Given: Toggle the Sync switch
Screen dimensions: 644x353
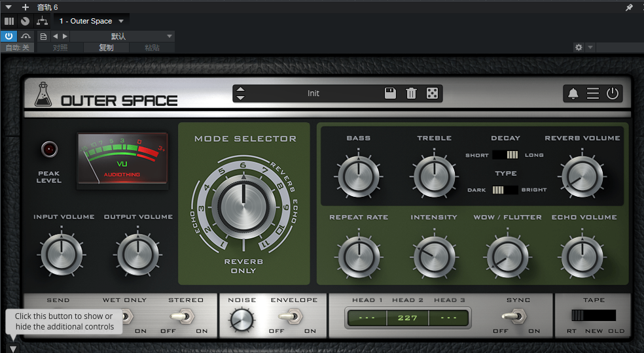Looking at the screenshot, I should coord(514,316).
